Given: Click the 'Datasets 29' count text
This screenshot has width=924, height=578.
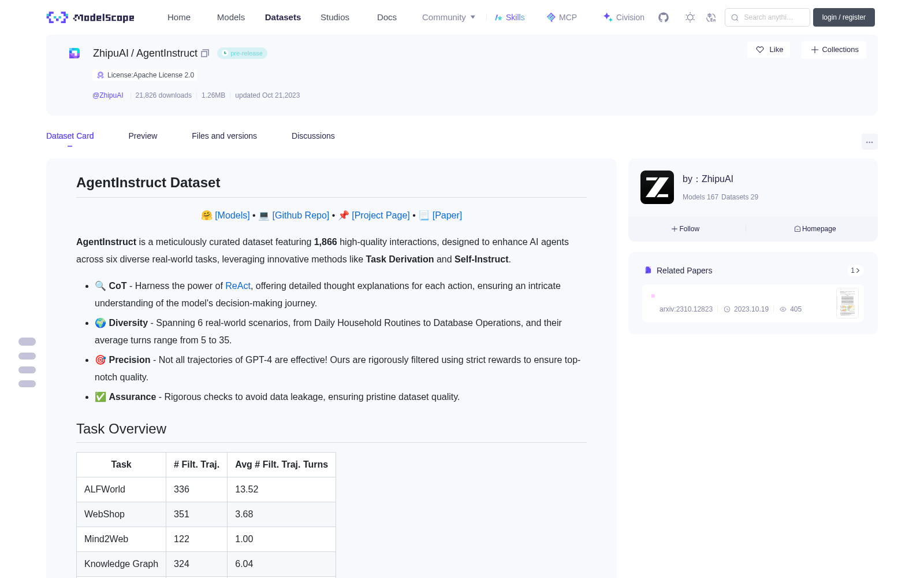Looking at the screenshot, I should click(x=740, y=197).
